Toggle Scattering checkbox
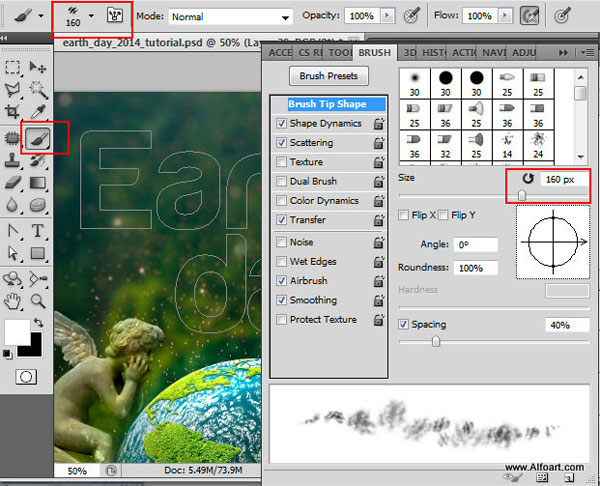600x486 pixels. [281, 142]
